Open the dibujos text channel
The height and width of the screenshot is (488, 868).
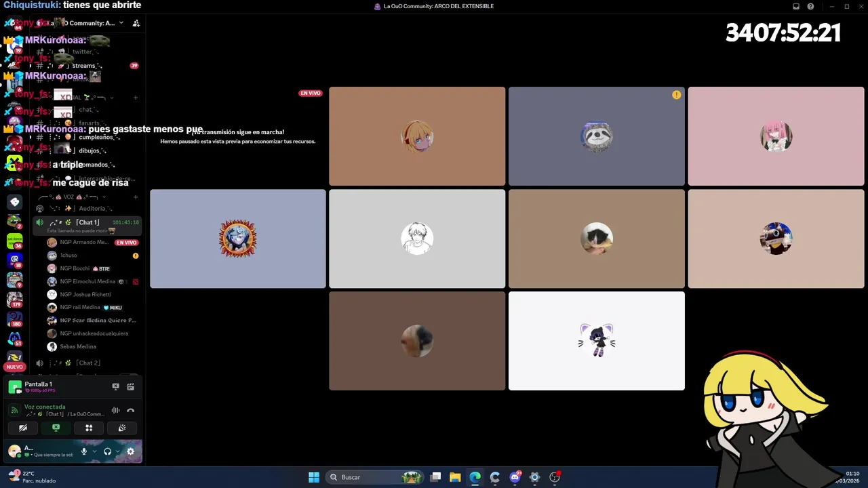[x=87, y=150]
